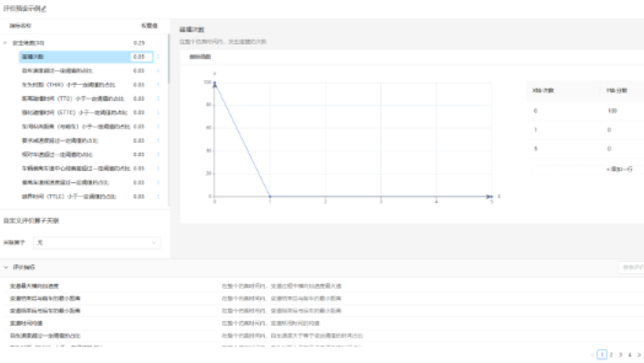This screenshot has height=363, width=644.
Task: Click the search box in 评价指标 section
Action: [x=631, y=267]
